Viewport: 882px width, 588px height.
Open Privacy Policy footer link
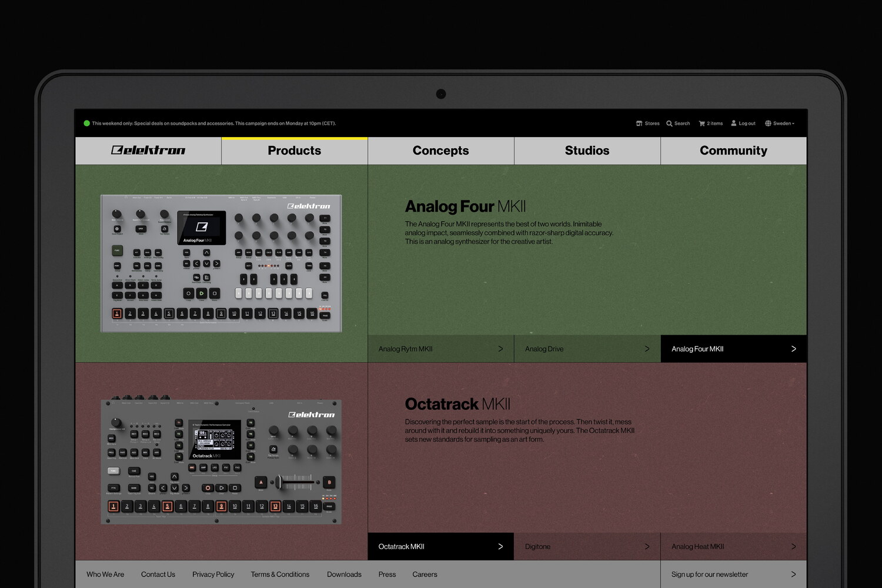213,574
